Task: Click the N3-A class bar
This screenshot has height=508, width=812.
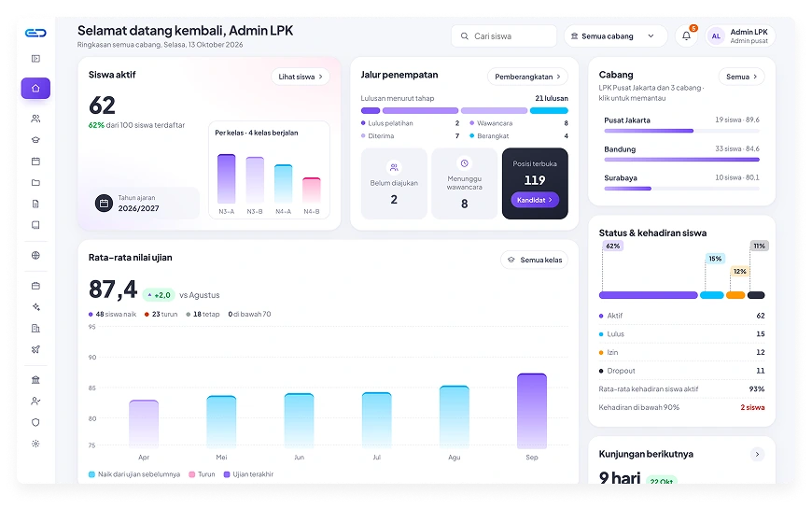Action: coord(226,179)
